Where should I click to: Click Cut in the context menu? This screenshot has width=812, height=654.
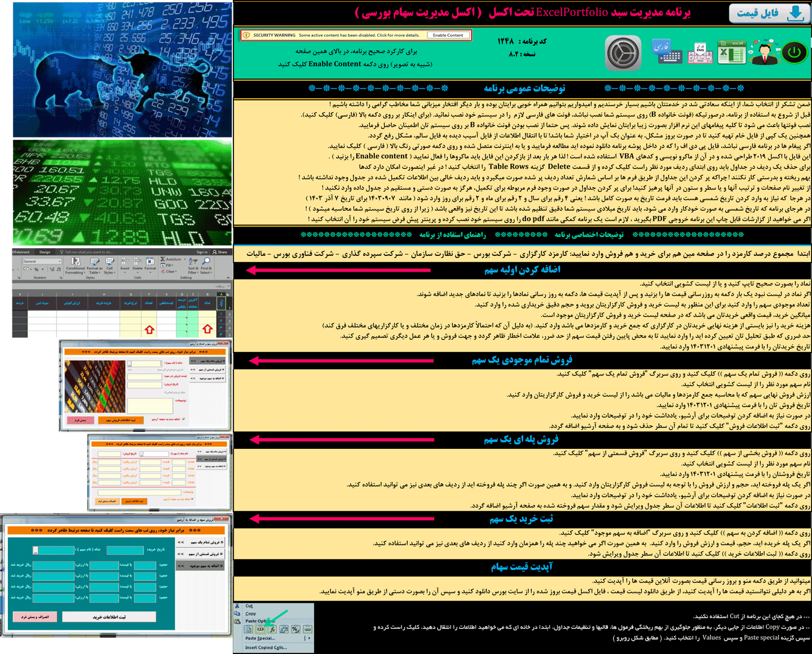[x=249, y=606]
